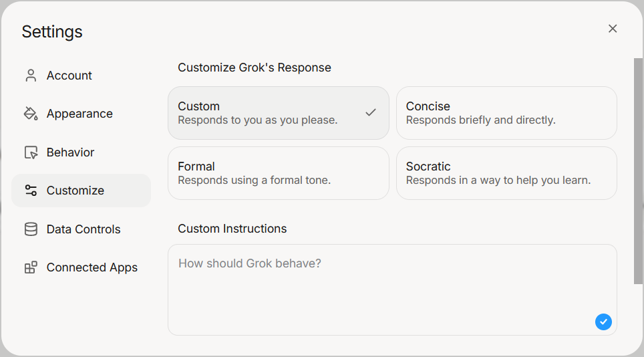The height and width of the screenshot is (357, 644).
Task: Click the settings panel vertical scrollbar
Action: pyautogui.click(x=638, y=170)
